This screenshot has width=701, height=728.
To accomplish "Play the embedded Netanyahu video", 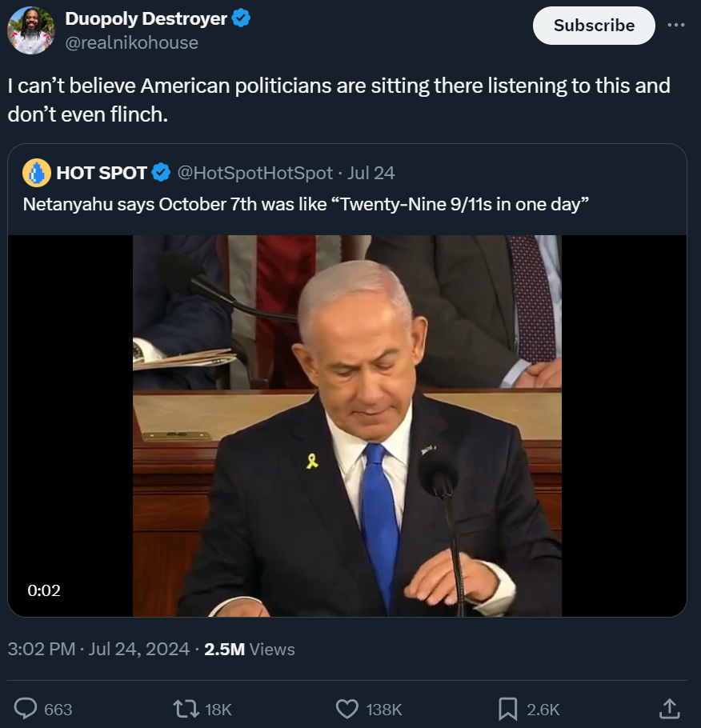I will tap(347, 426).
